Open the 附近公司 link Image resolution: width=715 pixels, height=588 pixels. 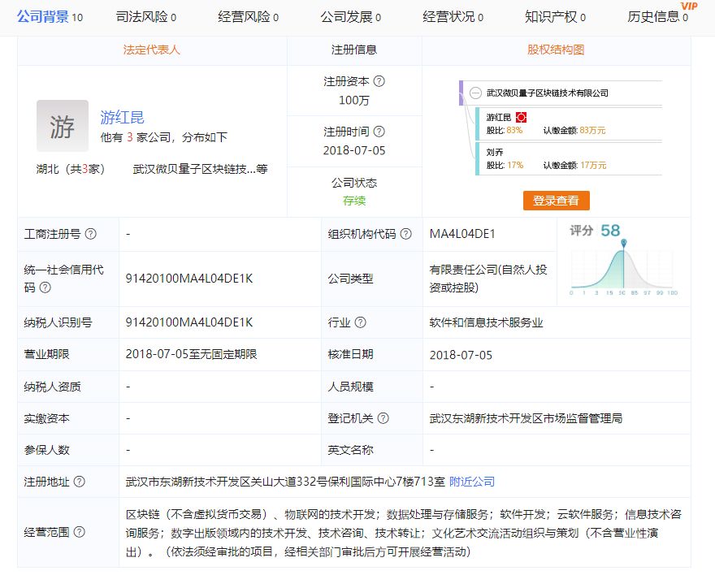[x=472, y=482]
